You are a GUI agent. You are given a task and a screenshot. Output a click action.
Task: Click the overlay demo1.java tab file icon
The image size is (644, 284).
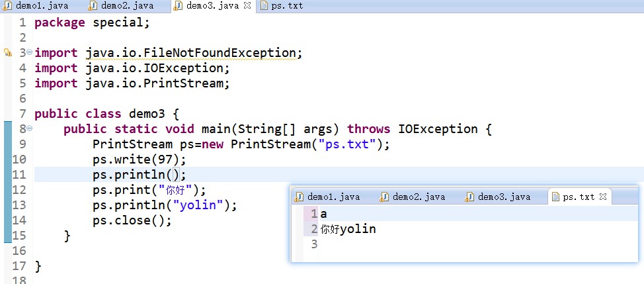click(x=299, y=197)
